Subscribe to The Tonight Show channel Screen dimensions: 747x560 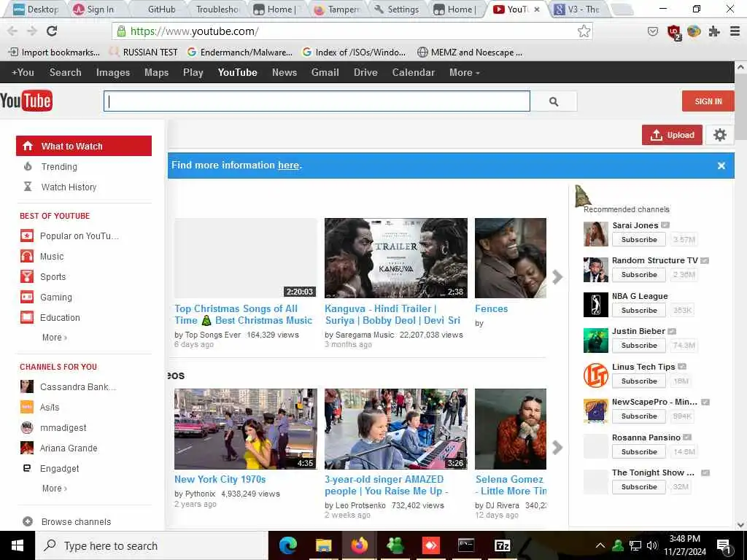pyautogui.click(x=639, y=486)
